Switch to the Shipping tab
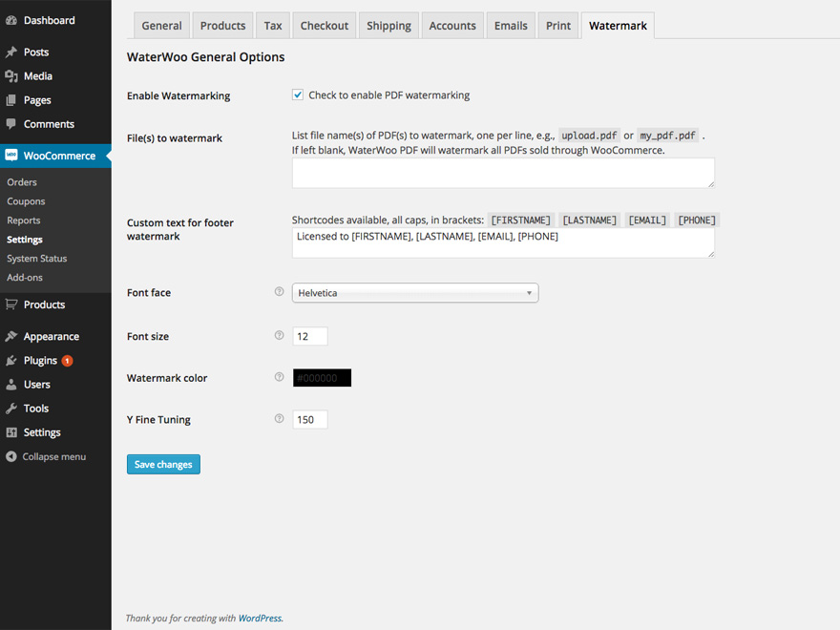Image resolution: width=840 pixels, height=630 pixels. [388, 26]
